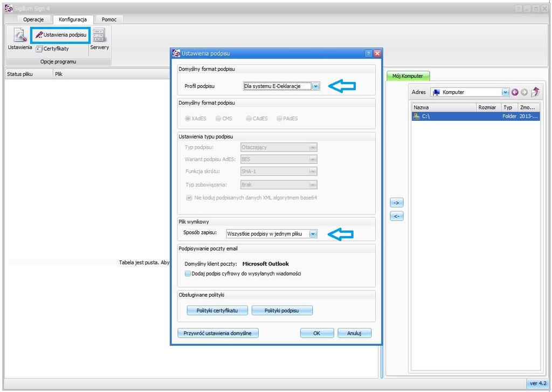The height and width of the screenshot is (392, 552).
Task: Close the Ustawienia podpisu dialog
Action: pyautogui.click(x=377, y=53)
